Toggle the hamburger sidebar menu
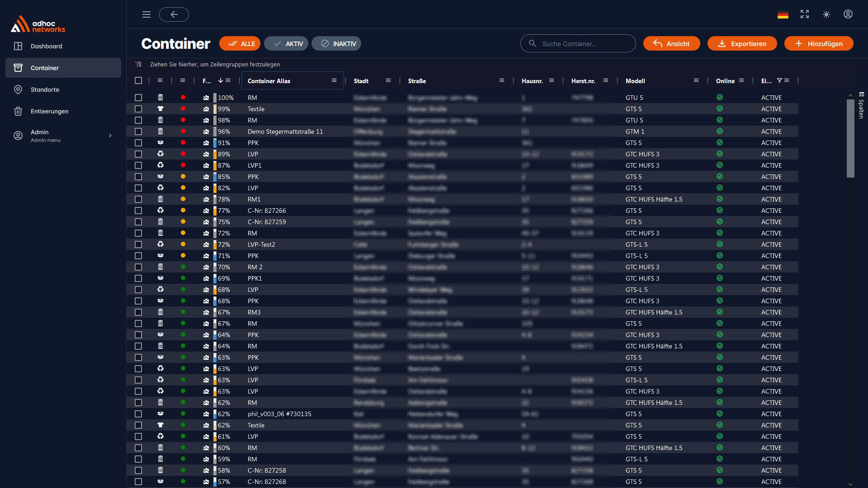The image size is (868, 488). click(x=146, y=14)
